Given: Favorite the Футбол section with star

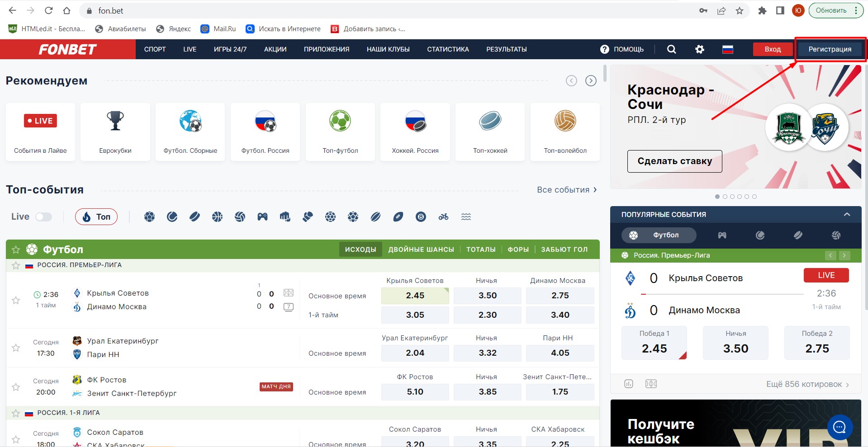Looking at the screenshot, I should pyautogui.click(x=16, y=249).
